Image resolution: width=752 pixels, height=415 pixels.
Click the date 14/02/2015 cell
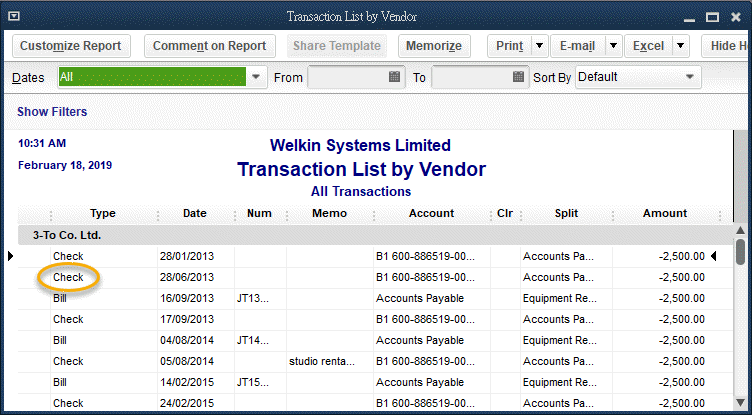click(187, 382)
